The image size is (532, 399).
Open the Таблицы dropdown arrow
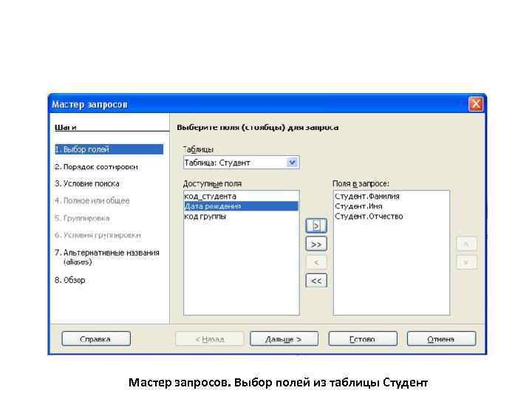(292, 163)
